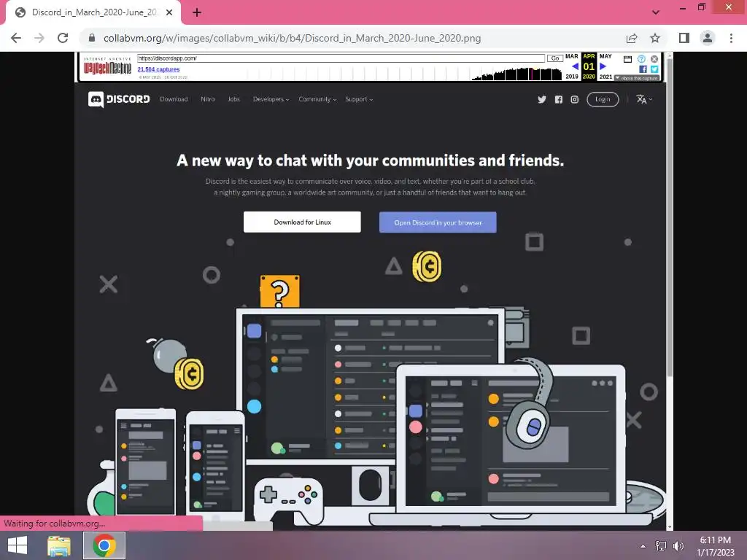Screen dimensions: 747x560
Task: Click the 2019 year label
Action: pyautogui.click(x=572, y=77)
